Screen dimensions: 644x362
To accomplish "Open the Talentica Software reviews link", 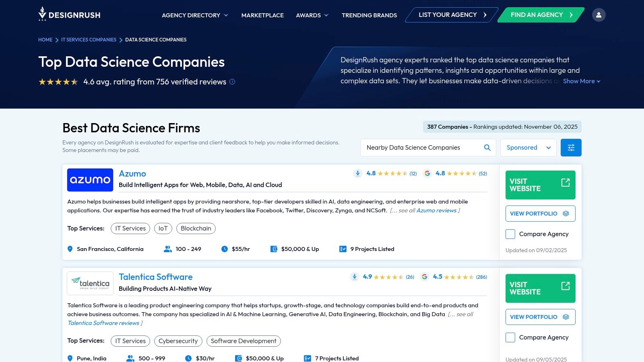I will point(103,323).
